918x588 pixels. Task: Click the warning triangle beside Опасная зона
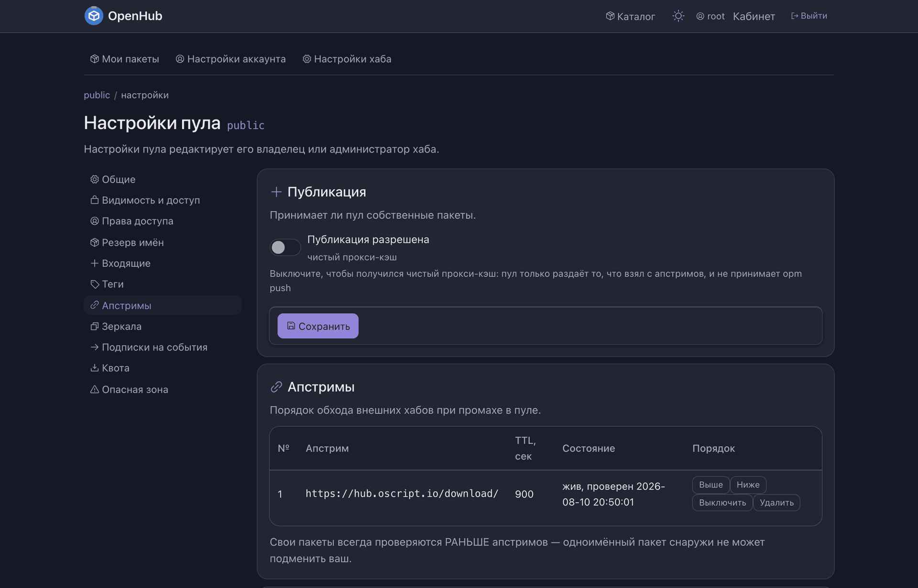tap(95, 389)
